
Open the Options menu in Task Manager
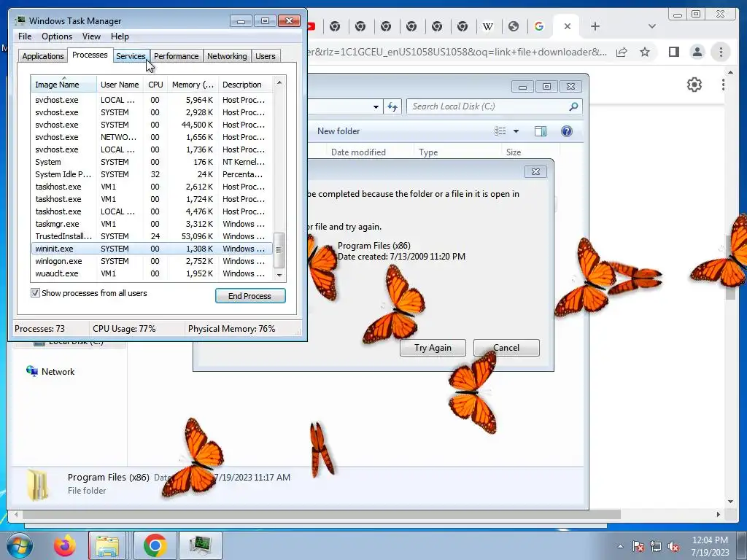point(57,36)
